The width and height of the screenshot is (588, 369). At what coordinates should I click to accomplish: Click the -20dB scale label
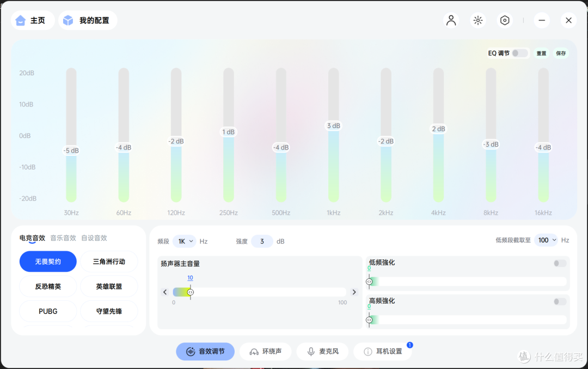tap(28, 198)
